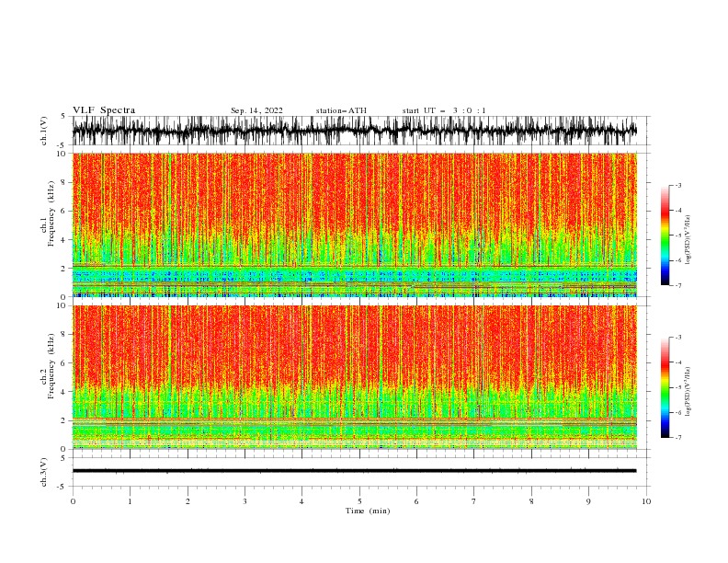The width and height of the screenshot is (728, 563).
Task: Click the "-3" tick on ch.1 color bar
Action: pyautogui.click(x=677, y=185)
